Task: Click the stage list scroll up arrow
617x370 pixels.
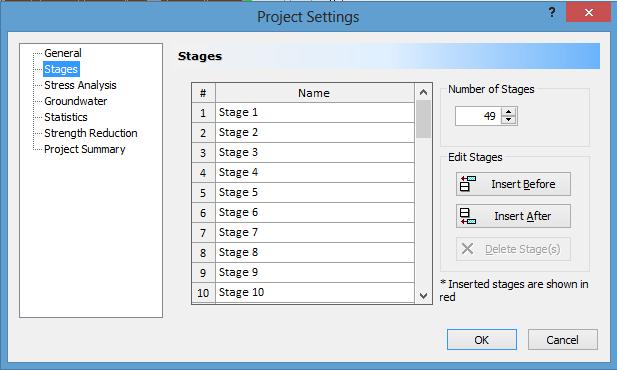Action: (x=423, y=92)
